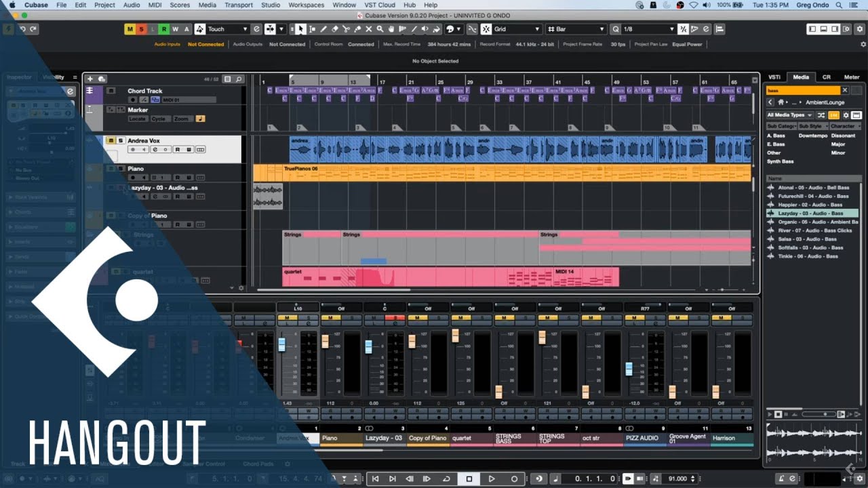Open transport settings gear icon

point(860,479)
